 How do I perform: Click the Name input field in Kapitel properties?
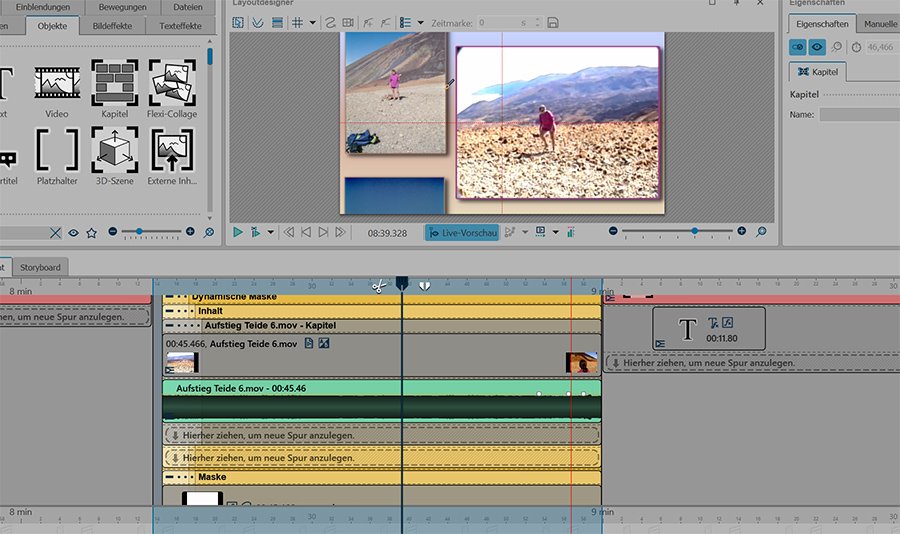click(858, 115)
